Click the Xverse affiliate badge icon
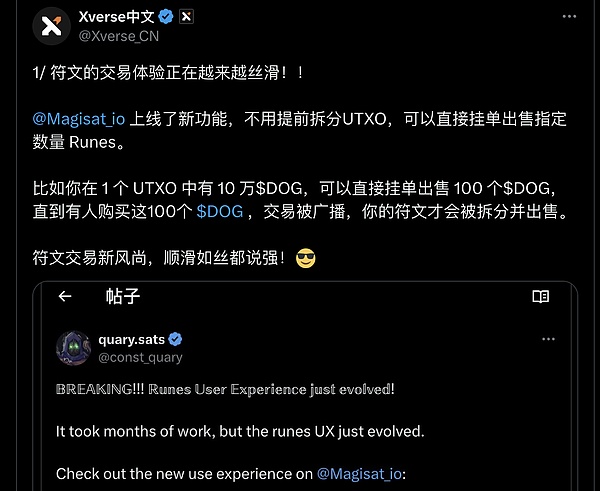The width and height of the screenshot is (600, 491). point(186,17)
